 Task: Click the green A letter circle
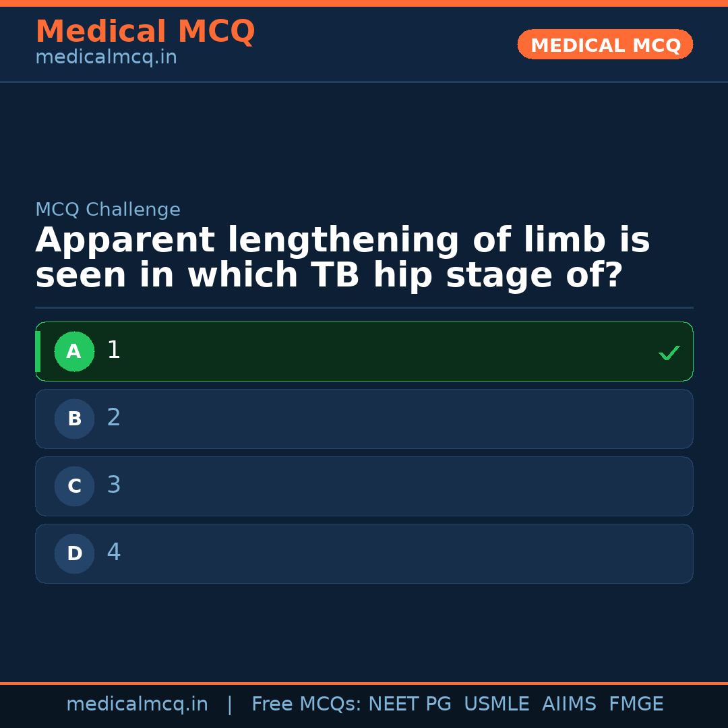(x=74, y=351)
